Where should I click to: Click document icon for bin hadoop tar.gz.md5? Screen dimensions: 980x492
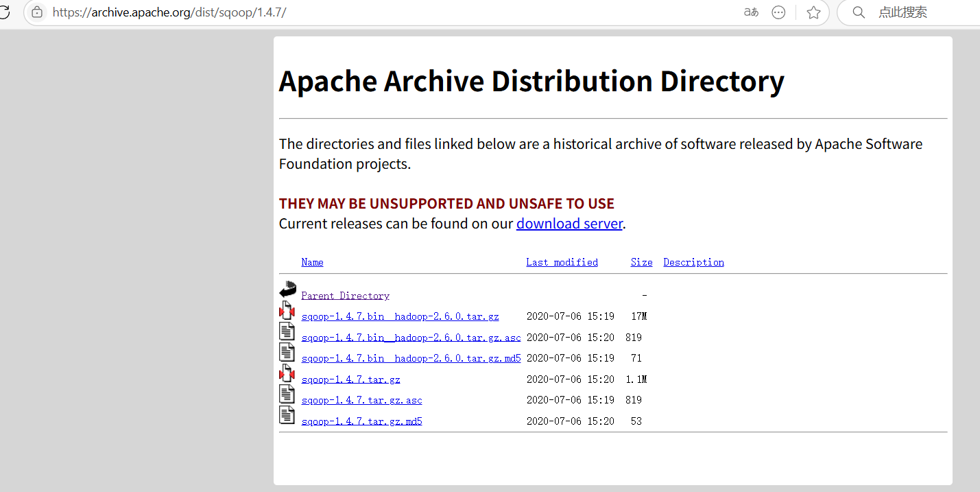pyautogui.click(x=287, y=353)
